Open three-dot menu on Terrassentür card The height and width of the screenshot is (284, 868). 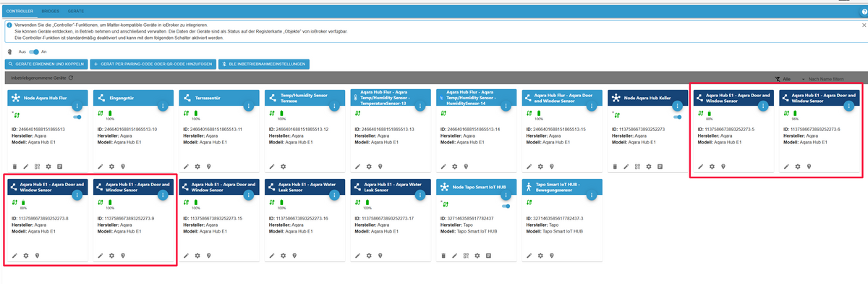coord(248,106)
